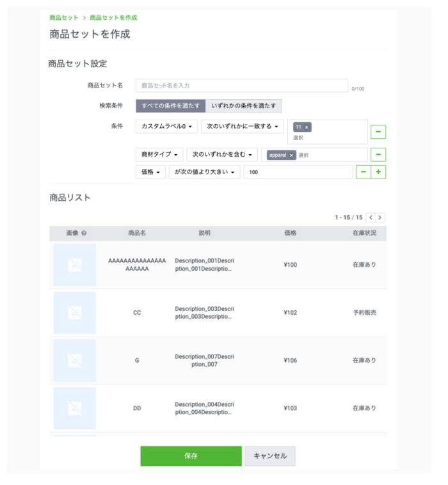
Task: Remove the '11' tag from custom label condition
Action: pyautogui.click(x=307, y=127)
